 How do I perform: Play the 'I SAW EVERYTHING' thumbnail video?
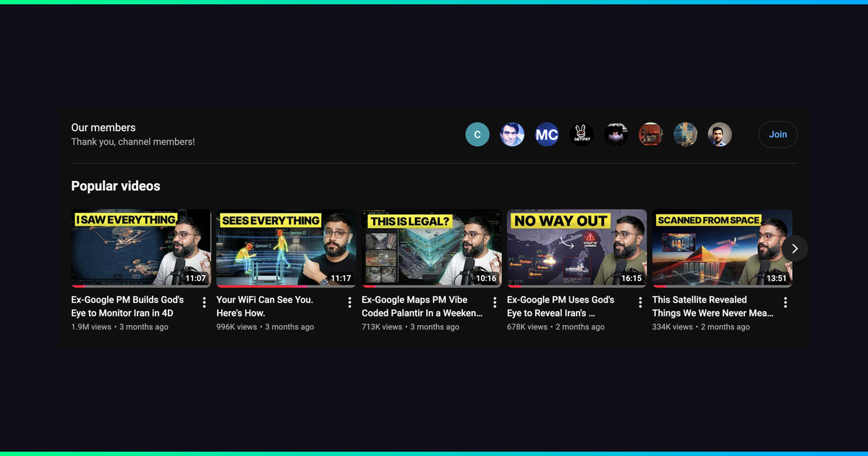141,248
